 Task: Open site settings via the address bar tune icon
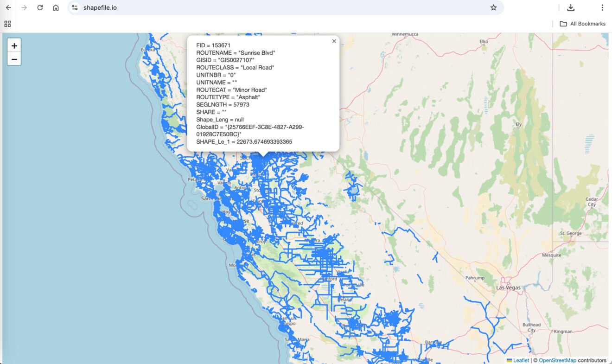click(74, 7)
